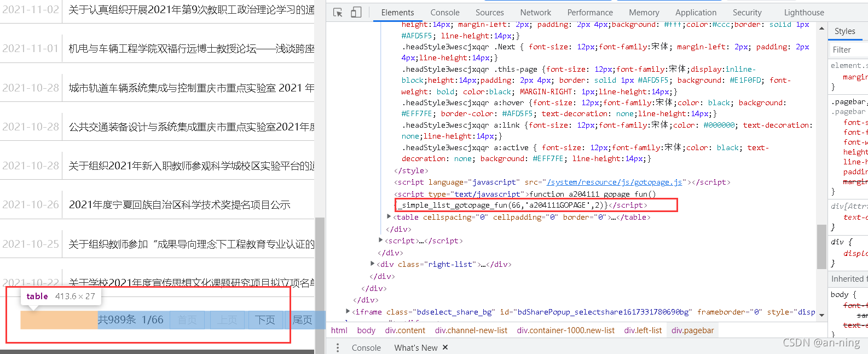
Task: Open the Sources tab
Action: tap(489, 12)
